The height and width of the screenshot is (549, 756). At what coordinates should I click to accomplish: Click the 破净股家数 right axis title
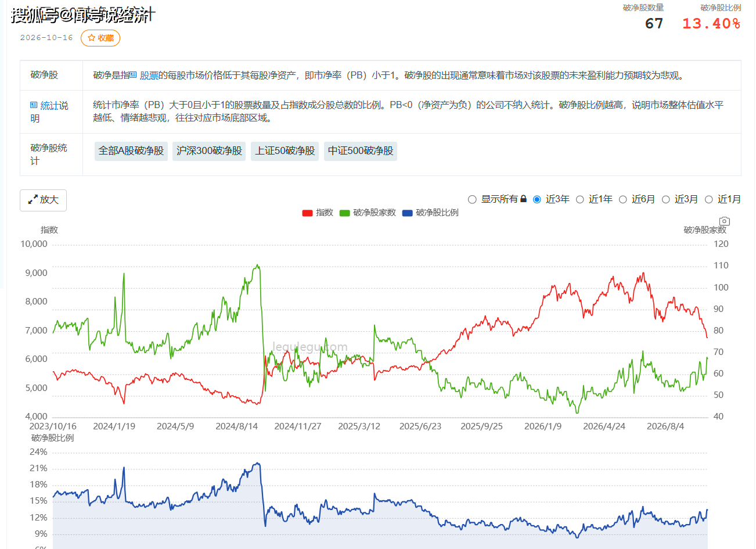pos(705,230)
